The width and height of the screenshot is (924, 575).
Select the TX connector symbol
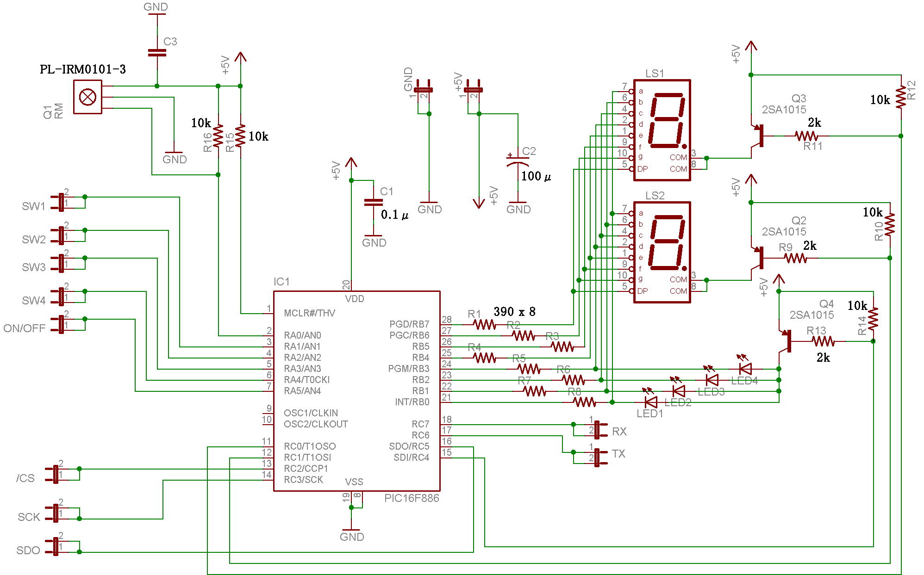click(x=597, y=458)
